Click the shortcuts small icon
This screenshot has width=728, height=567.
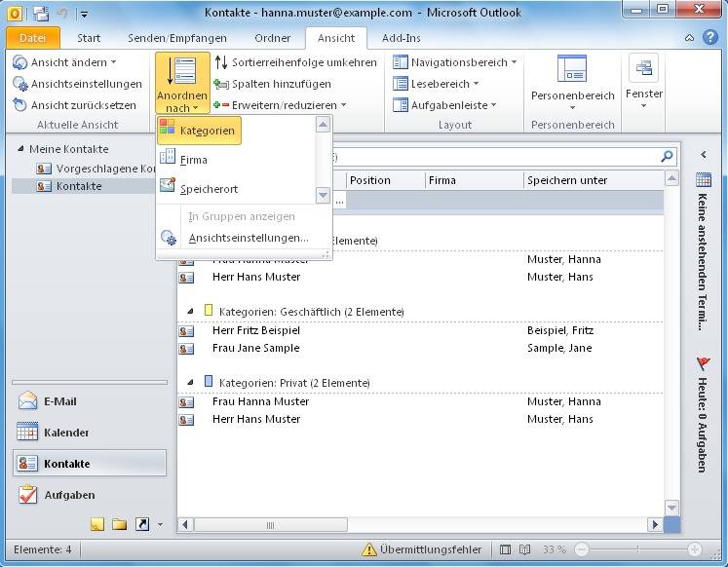pos(142,524)
